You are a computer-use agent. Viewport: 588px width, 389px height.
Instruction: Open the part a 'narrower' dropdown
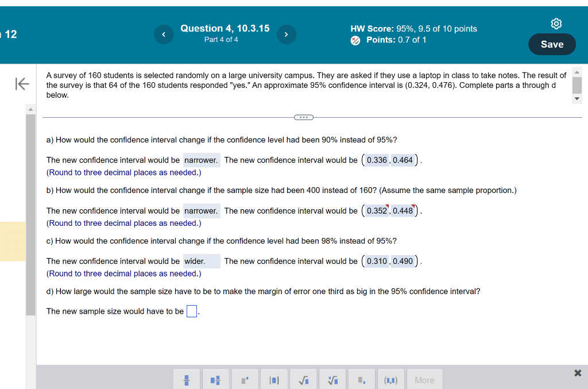tap(202, 160)
